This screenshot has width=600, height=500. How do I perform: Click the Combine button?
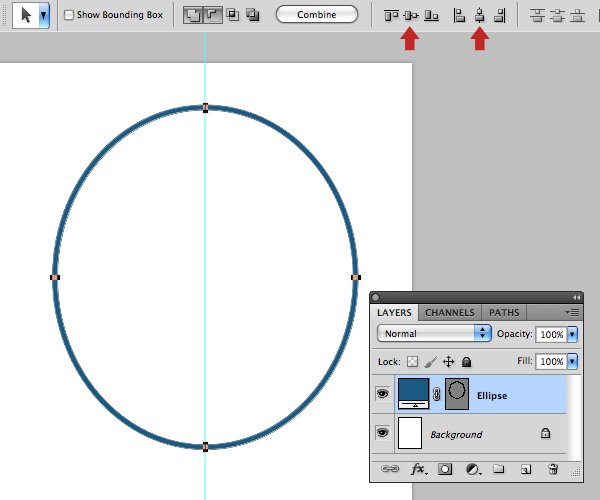coord(317,15)
